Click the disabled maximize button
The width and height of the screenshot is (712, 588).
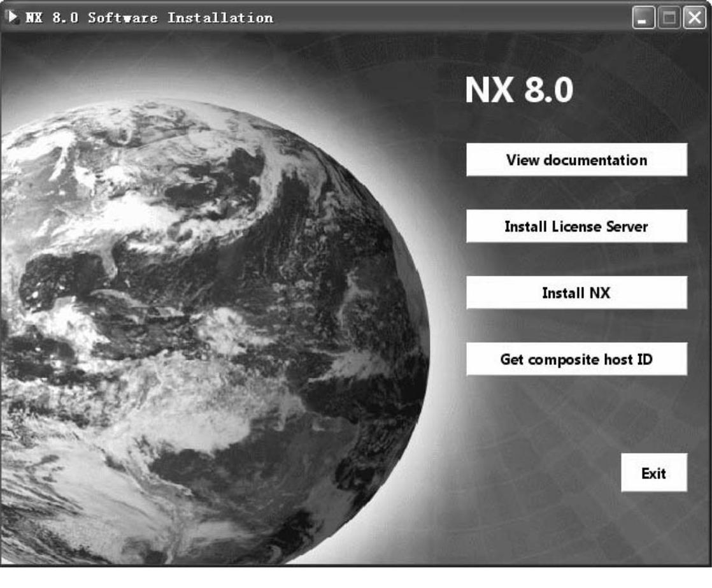669,18
